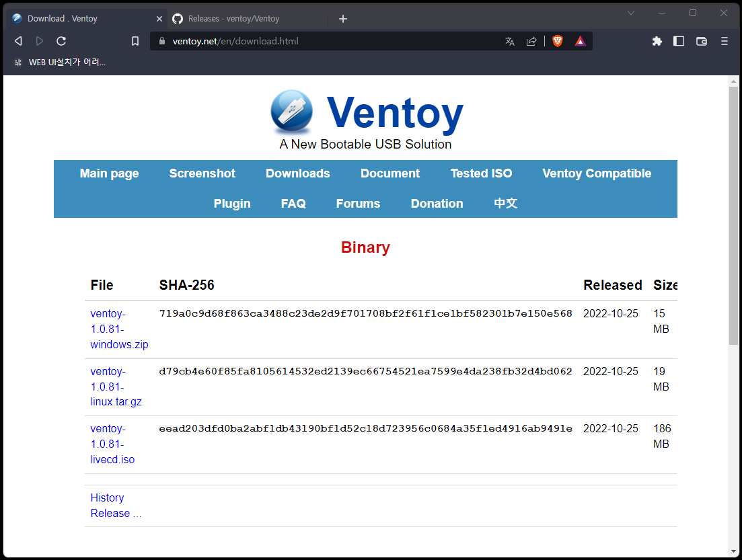Open the extensions puzzle icon

[x=657, y=41]
